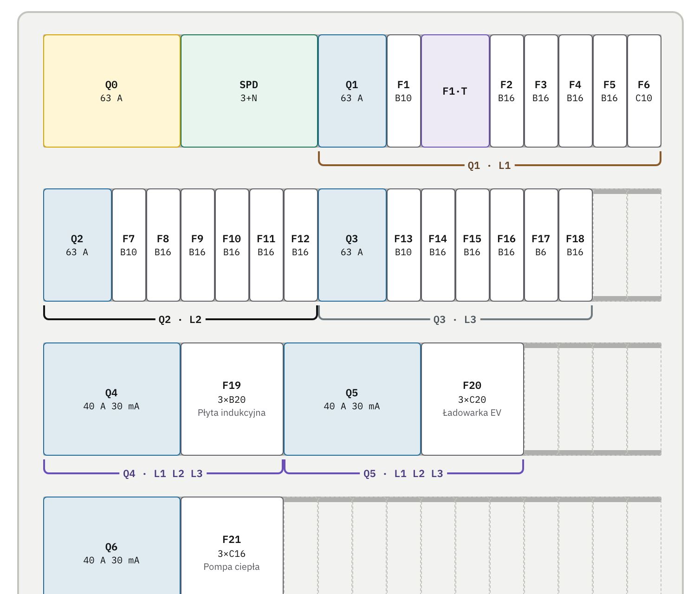Select the Q0 63 A main switch module
Image resolution: width=700 pixels, height=594 pixels.
[x=112, y=91]
